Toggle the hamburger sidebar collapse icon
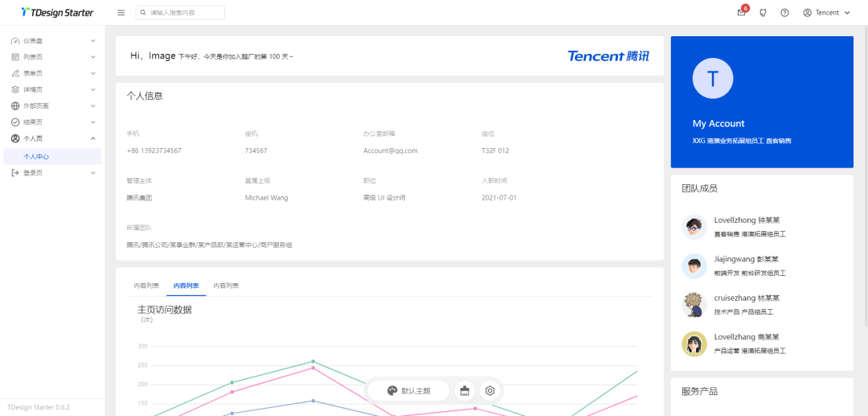Image resolution: width=868 pixels, height=416 pixels. click(121, 13)
